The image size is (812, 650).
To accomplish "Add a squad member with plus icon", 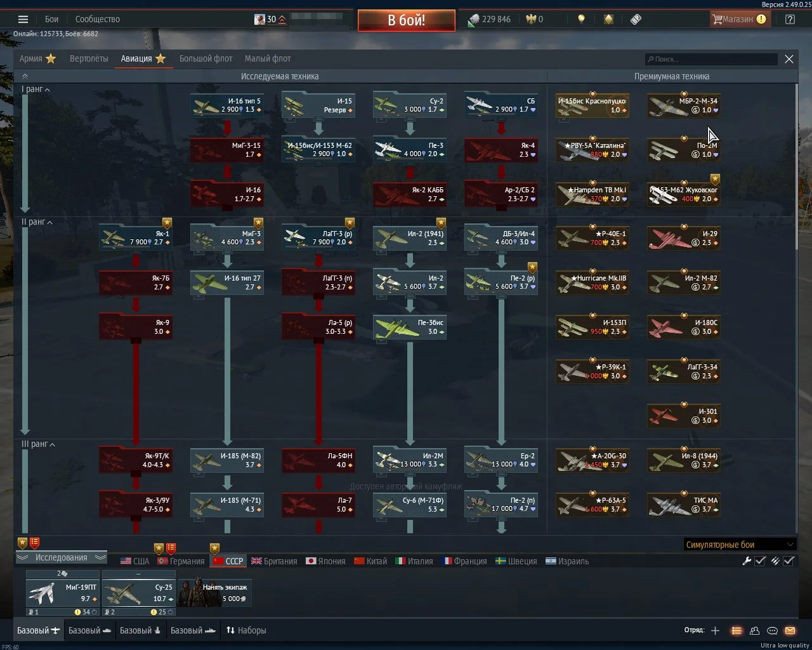I will coord(715,630).
